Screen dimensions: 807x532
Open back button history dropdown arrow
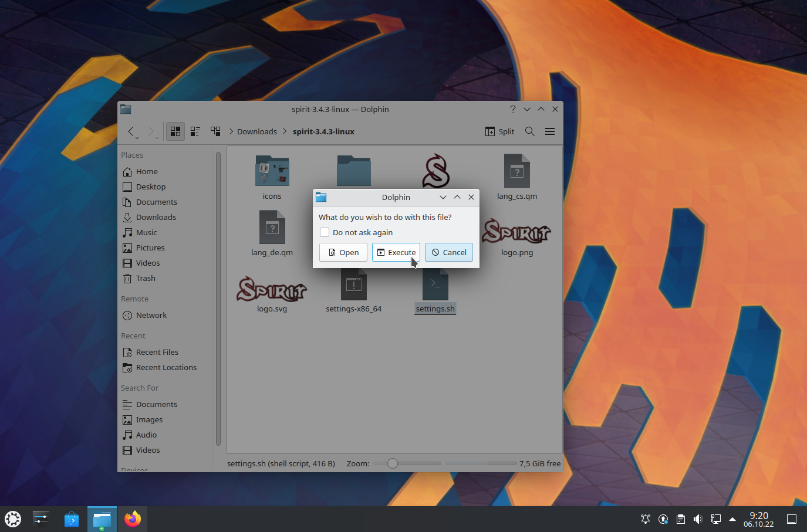click(137, 137)
